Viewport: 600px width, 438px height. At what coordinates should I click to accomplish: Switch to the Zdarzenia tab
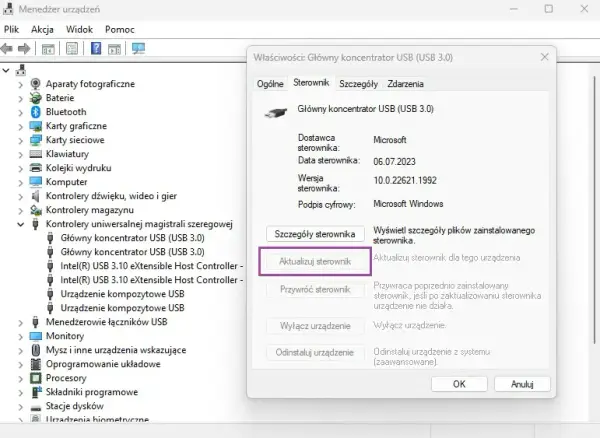click(x=405, y=84)
